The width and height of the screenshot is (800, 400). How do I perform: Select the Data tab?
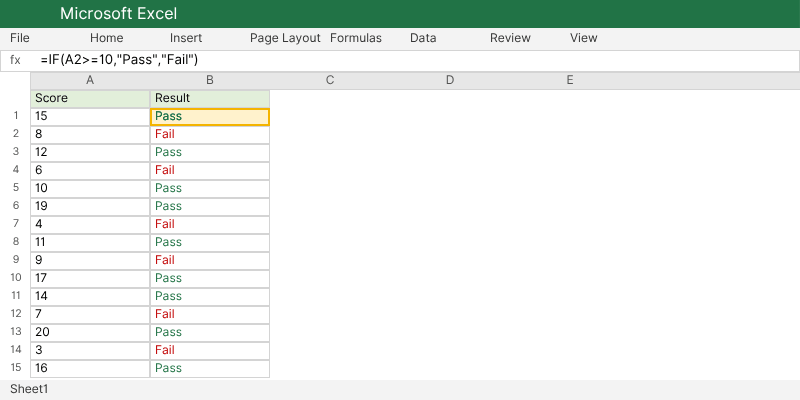pyautogui.click(x=423, y=38)
